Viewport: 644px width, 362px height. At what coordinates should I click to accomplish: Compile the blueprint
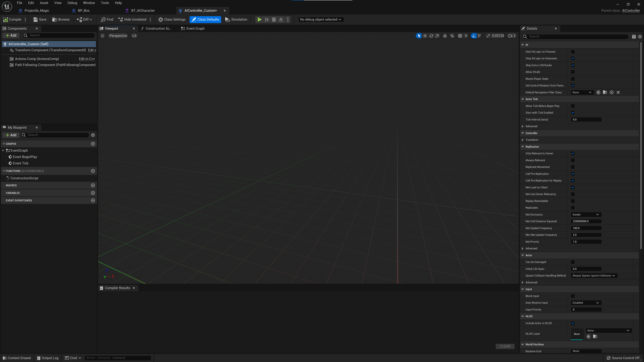coord(12,19)
